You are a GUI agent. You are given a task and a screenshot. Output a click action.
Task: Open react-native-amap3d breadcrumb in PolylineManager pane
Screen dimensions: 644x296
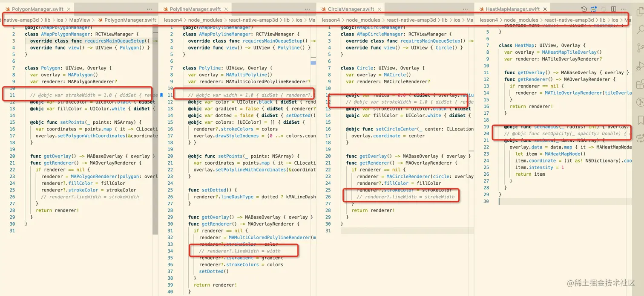tap(253, 20)
